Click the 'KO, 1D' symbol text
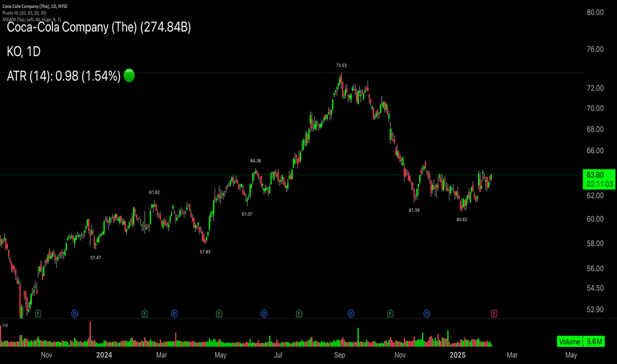The height and width of the screenshot is (364, 617). pos(24,52)
